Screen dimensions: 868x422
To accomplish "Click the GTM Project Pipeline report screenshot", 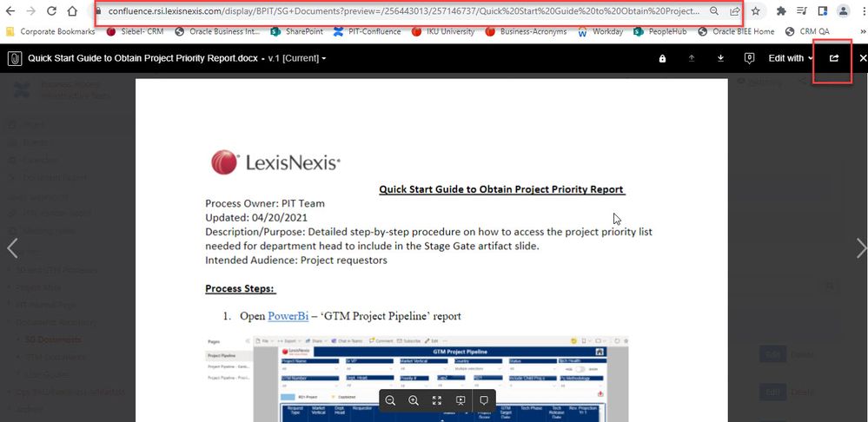I will pos(416,379).
